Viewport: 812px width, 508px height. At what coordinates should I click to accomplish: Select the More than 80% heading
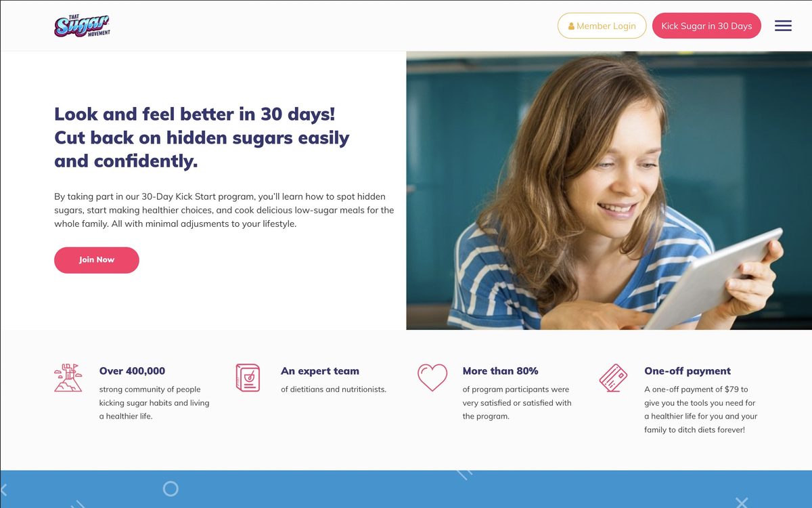tap(501, 371)
